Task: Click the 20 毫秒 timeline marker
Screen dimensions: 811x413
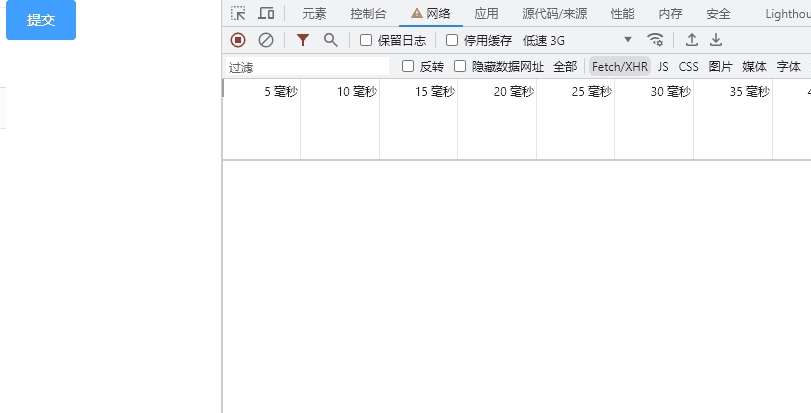Action: click(x=513, y=92)
